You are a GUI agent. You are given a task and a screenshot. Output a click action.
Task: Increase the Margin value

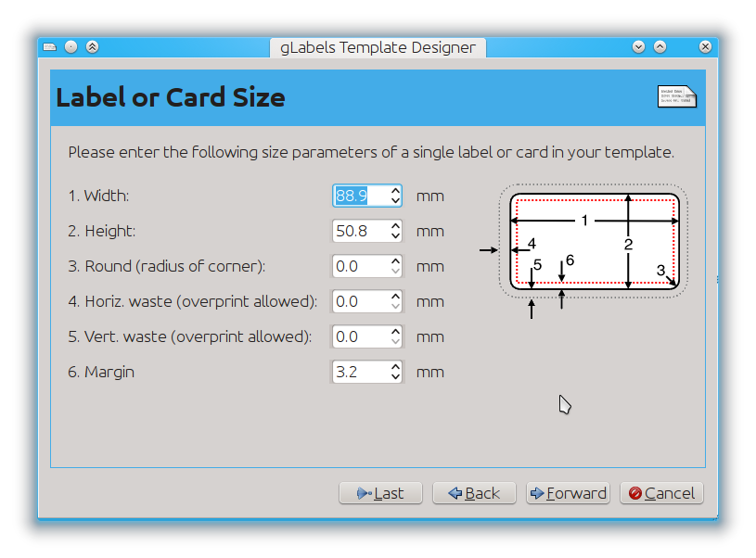point(395,367)
